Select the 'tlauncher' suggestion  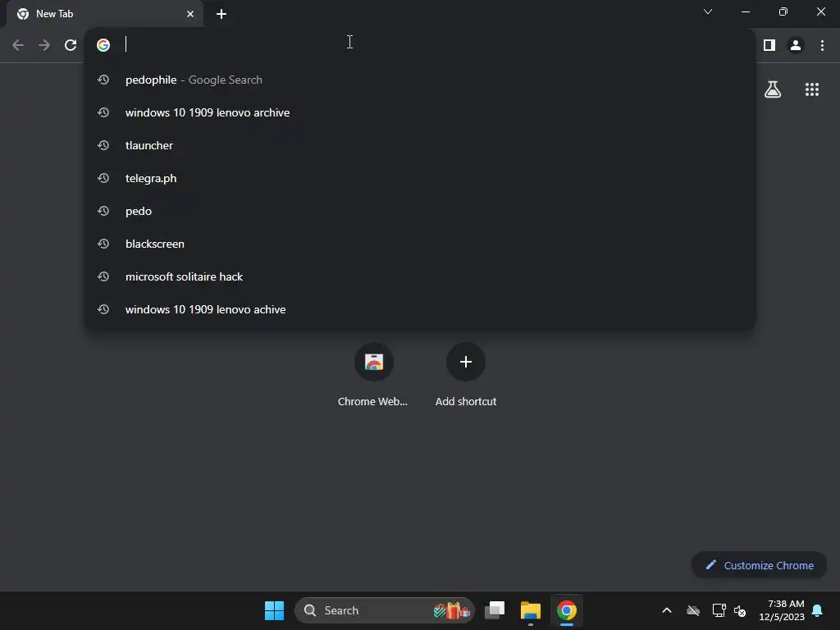tap(421, 145)
